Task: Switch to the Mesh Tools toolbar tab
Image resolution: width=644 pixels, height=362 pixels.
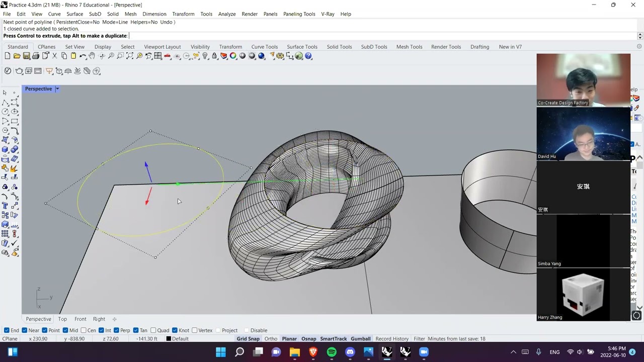Action: point(409,47)
